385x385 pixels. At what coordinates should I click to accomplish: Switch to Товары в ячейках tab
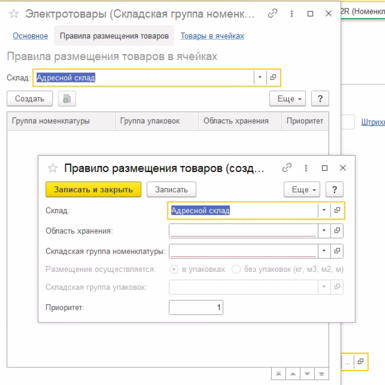point(213,36)
